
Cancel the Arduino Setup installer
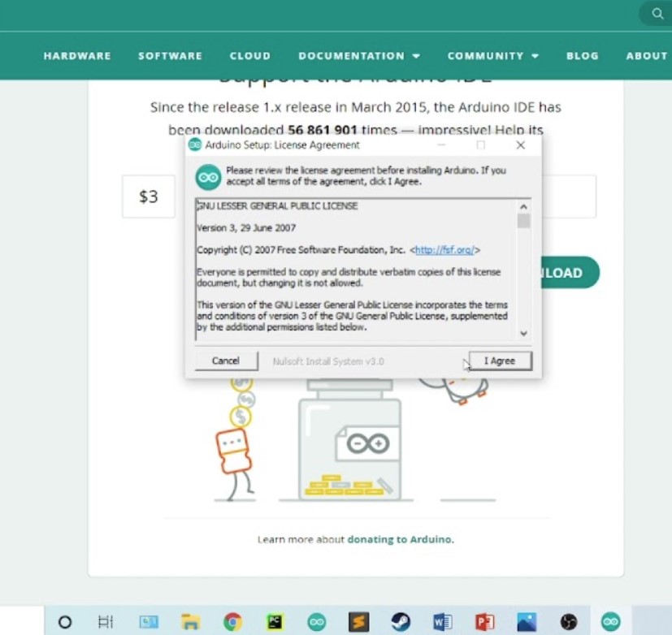[x=226, y=361]
